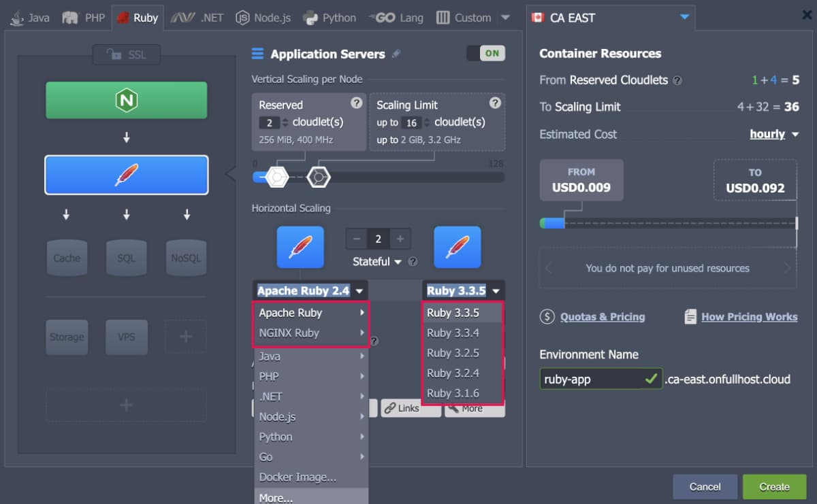Open the Reserved cloudlets help icon

click(x=356, y=103)
